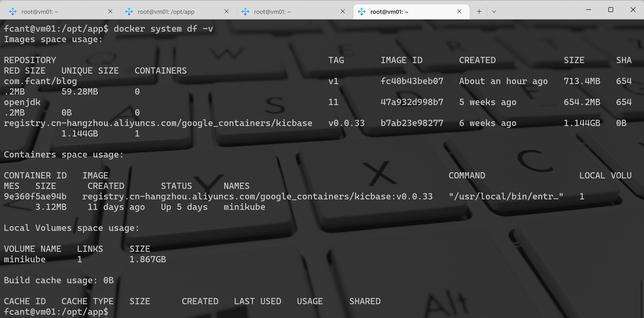Close the third root@vm01 tab
This screenshot has width=644, height=318.
point(343,11)
